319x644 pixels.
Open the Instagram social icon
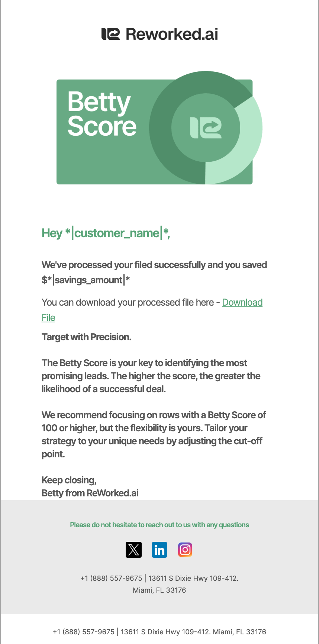coord(185,550)
